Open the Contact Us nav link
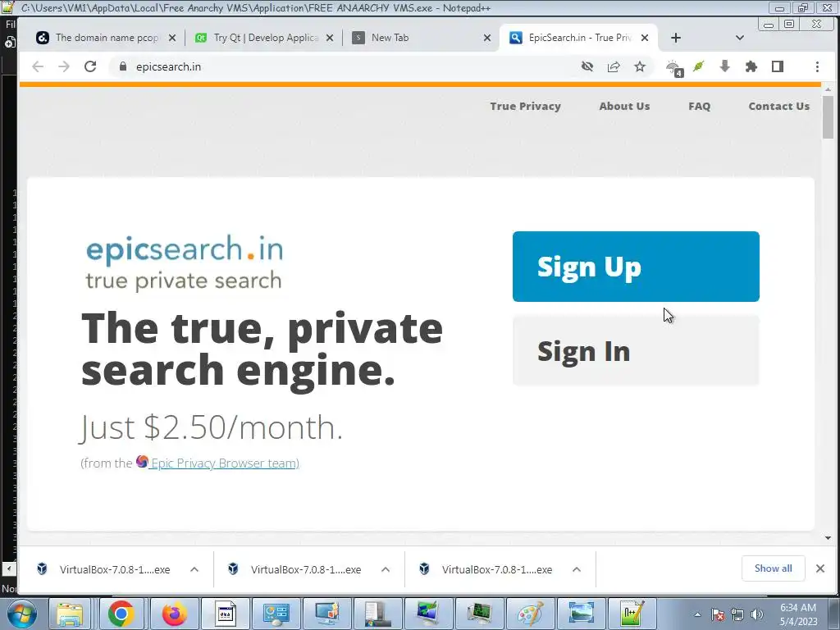The image size is (840, 630). tap(778, 106)
